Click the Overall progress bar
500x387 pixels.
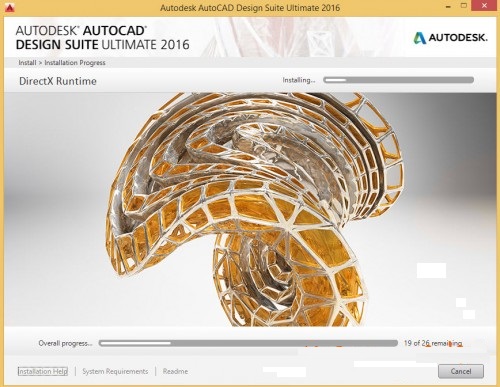[x=248, y=343]
